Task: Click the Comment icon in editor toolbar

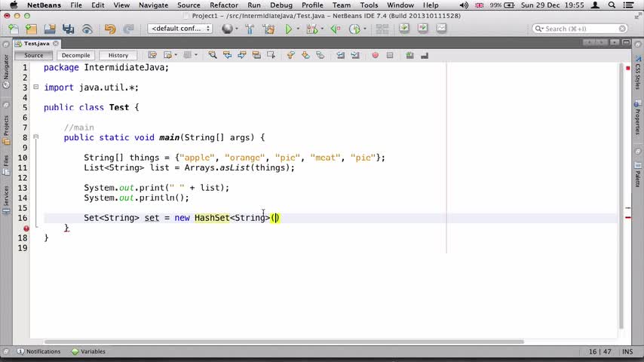Action: click(409, 55)
